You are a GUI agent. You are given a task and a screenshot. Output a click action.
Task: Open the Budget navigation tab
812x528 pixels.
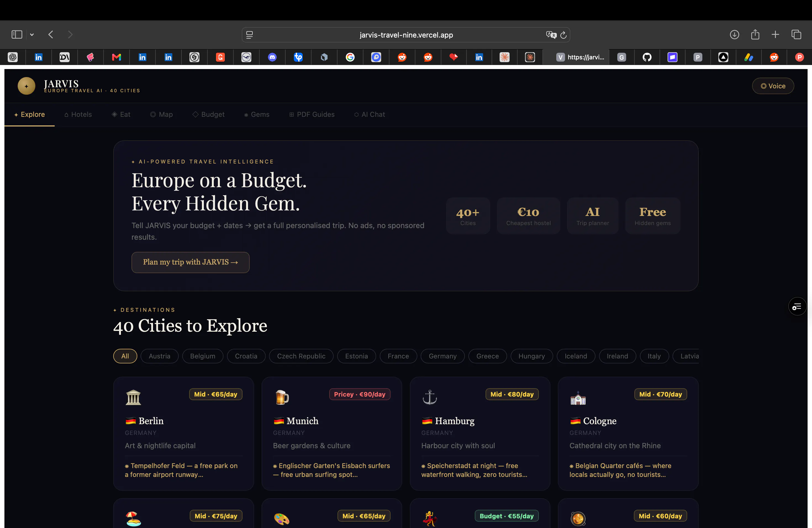pos(209,114)
